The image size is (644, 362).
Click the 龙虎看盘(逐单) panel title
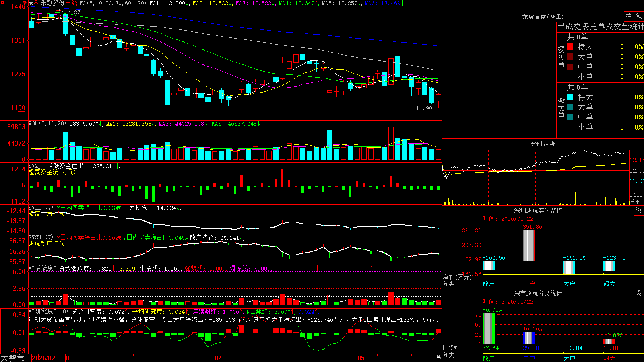coord(543,16)
